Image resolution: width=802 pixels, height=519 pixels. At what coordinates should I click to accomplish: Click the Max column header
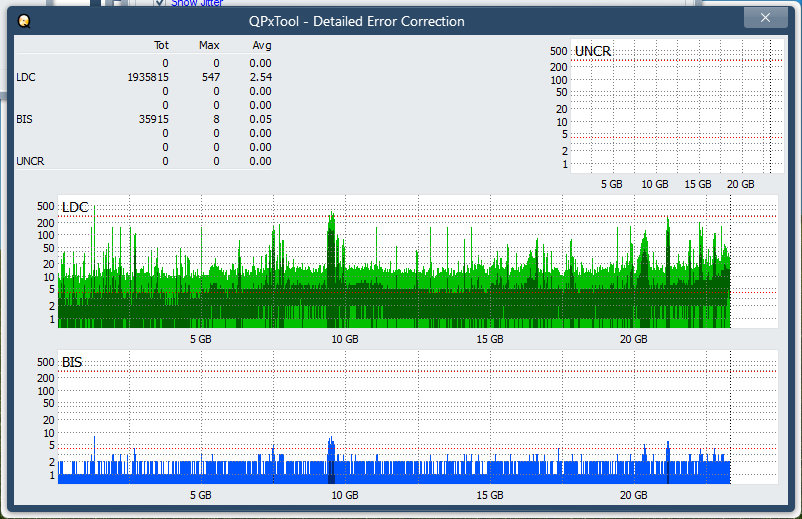point(209,46)
